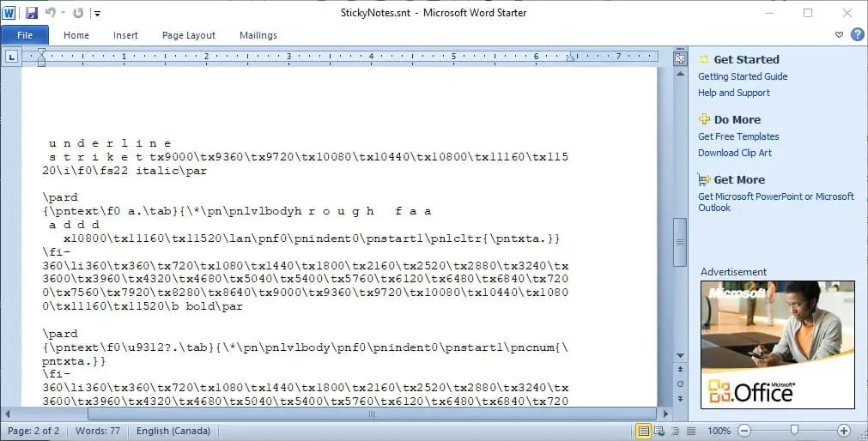This screenshot has height=441, width=868.
Task: Open the Undo history dropdown arrow
Action: point(64,13)
